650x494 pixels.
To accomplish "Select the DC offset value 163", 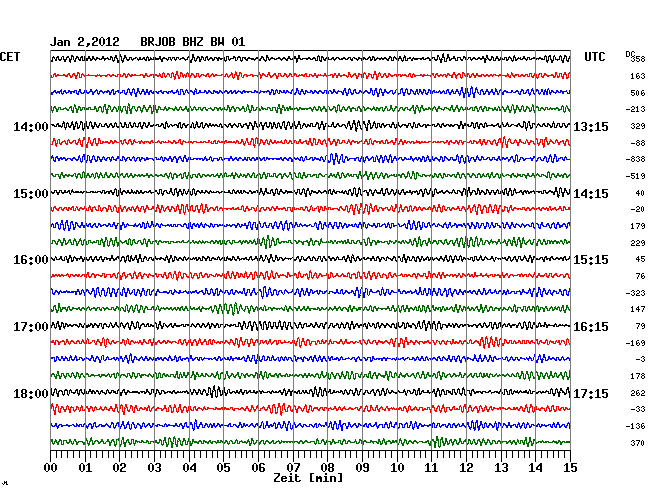I will 638,76.
